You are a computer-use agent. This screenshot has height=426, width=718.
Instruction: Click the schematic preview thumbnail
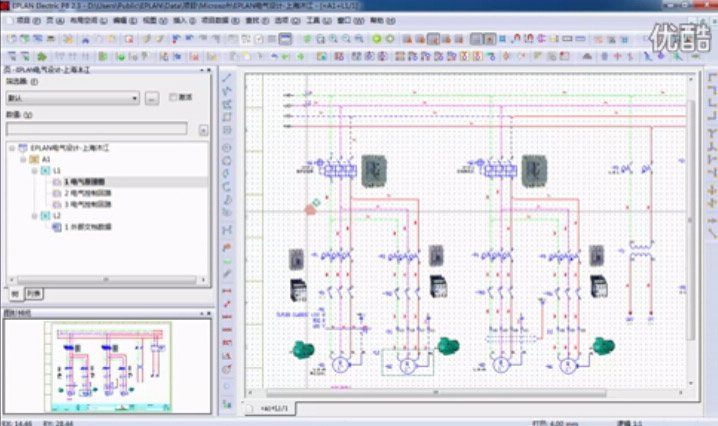(x=108, y=366)
